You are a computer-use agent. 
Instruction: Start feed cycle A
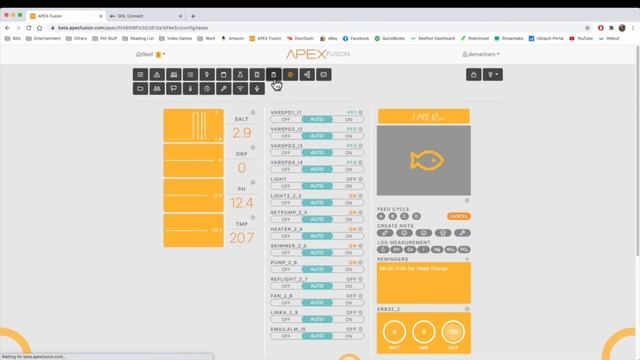pyautogui.click(x=381, y=216)
